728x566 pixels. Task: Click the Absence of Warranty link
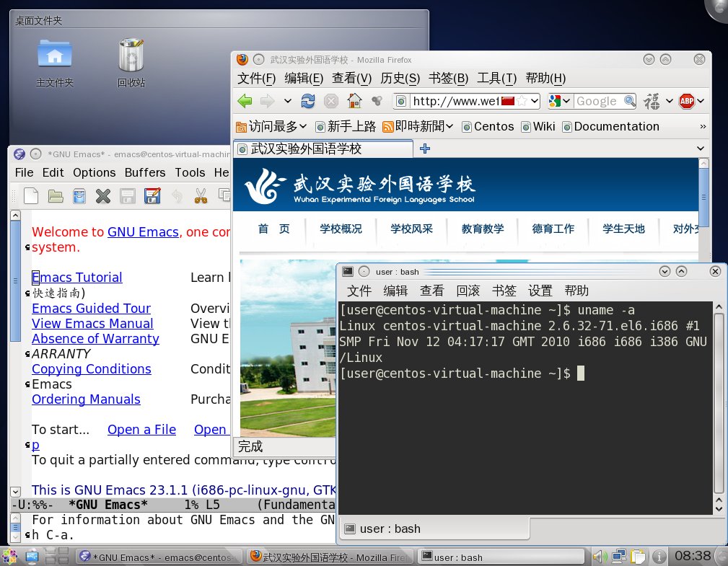[95, 339]
